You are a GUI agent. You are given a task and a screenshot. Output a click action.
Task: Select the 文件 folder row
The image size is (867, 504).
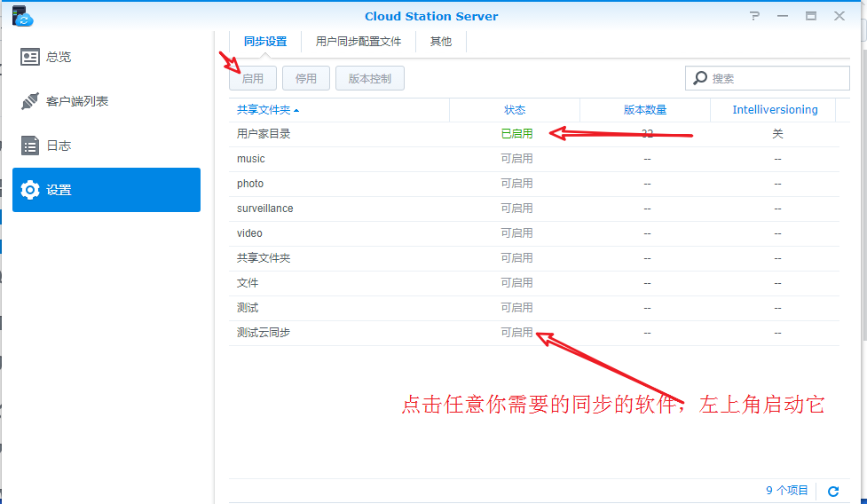tap(534, 283)
